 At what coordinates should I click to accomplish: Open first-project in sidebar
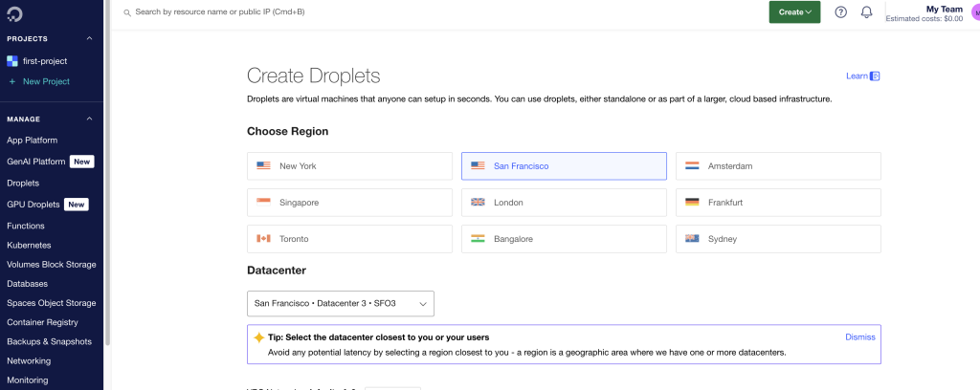45,61
